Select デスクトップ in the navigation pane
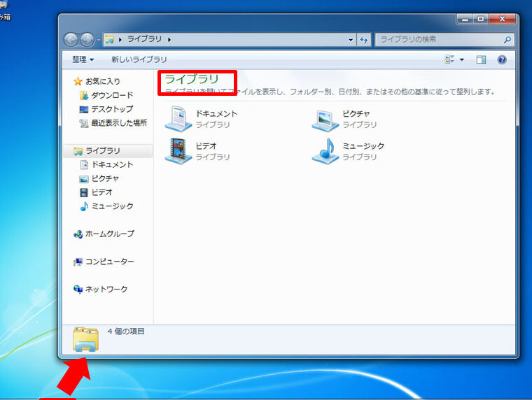 coord(111,109)
